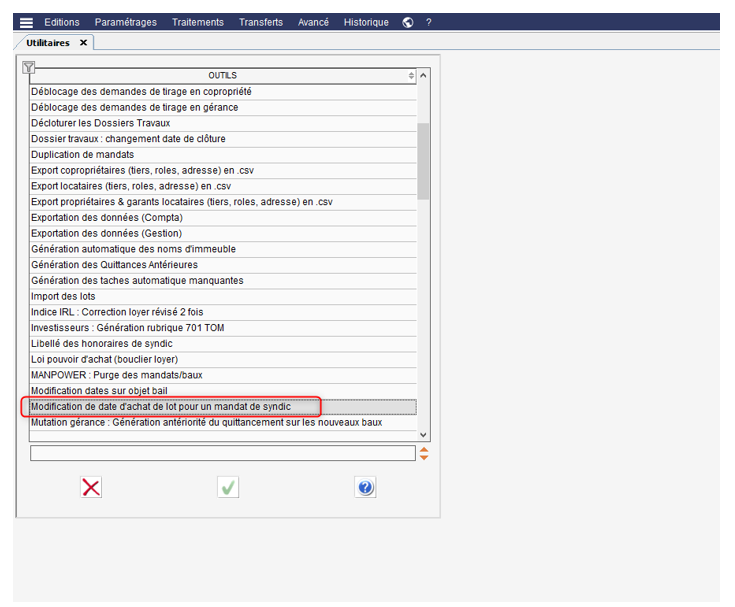
Task: Open the hamburger main menu icon
Action: (26, 22)
